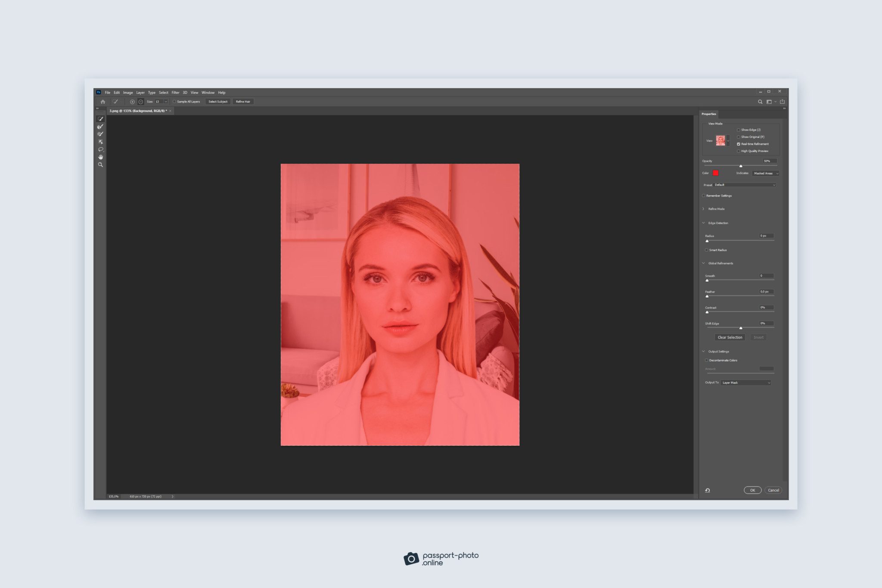Screen dimensions: 882x588
Task: Enable the Show Edge (J) checkbox
Action: 739,130
